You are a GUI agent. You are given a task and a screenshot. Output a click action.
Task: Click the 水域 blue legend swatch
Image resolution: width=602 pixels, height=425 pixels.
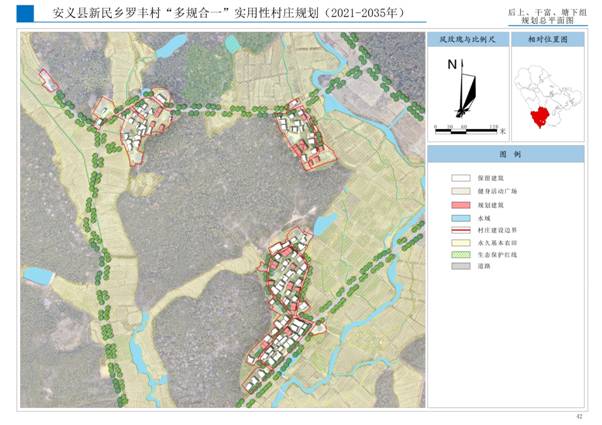(461, 218)
